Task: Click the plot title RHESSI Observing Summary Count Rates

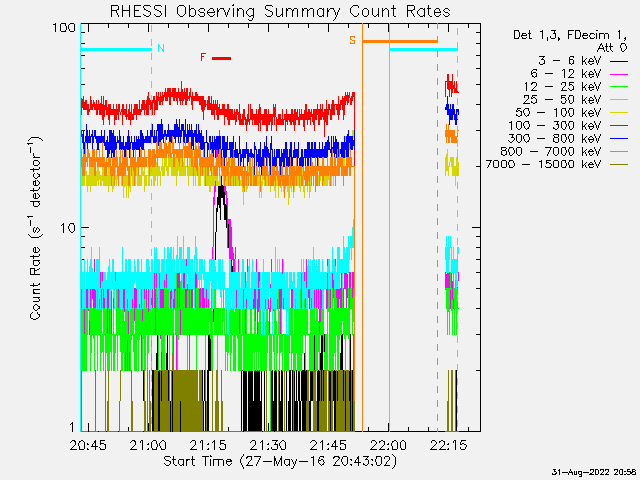Action: point(280,11)
